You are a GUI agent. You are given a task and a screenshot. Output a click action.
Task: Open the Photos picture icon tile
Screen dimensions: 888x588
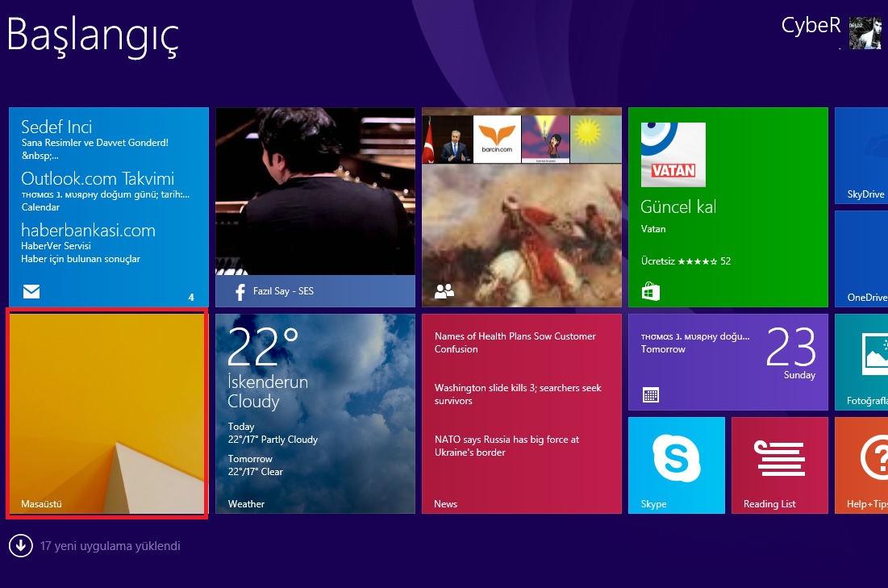point(875,354)
